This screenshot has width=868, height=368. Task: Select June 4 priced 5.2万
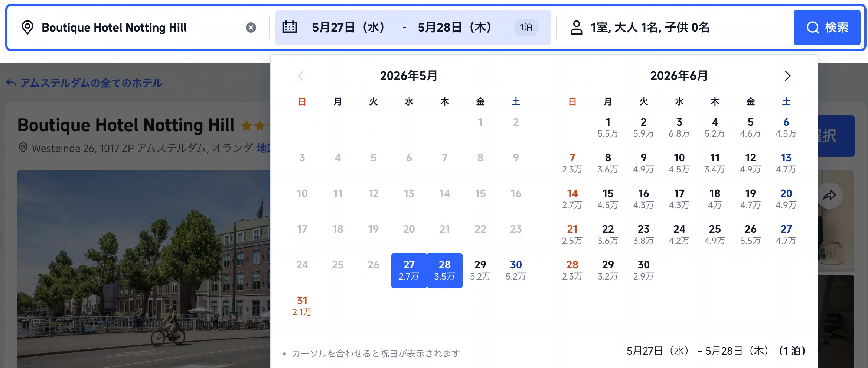pos(715,127)
